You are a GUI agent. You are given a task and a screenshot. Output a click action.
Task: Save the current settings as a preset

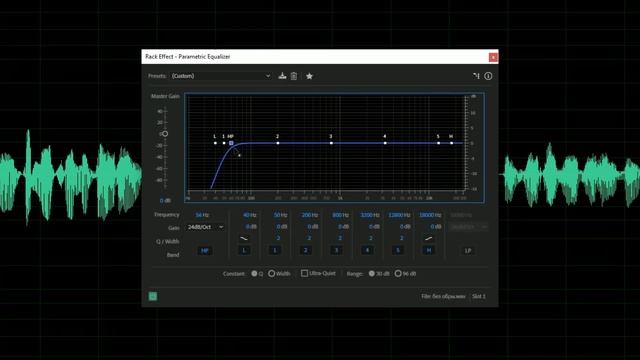[x=282, y=76]
